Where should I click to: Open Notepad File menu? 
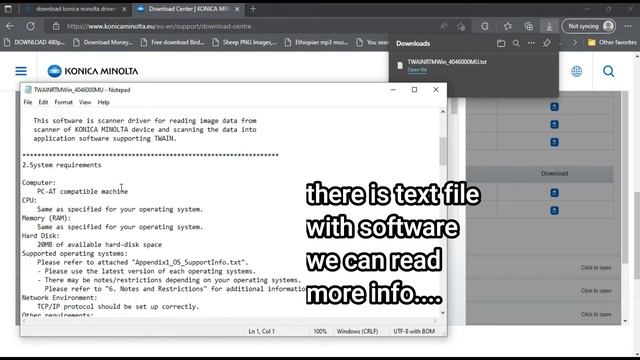(28, 102)
